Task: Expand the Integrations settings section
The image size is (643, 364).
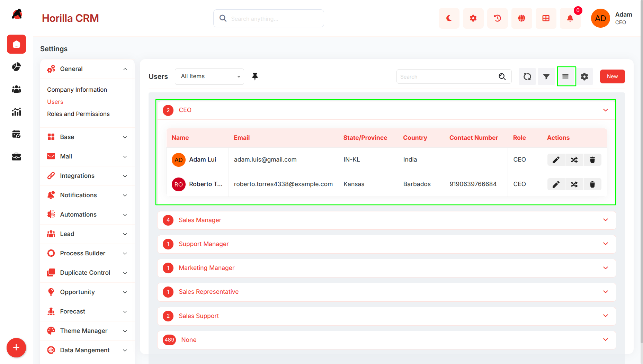Action: (x=87, y=176)
